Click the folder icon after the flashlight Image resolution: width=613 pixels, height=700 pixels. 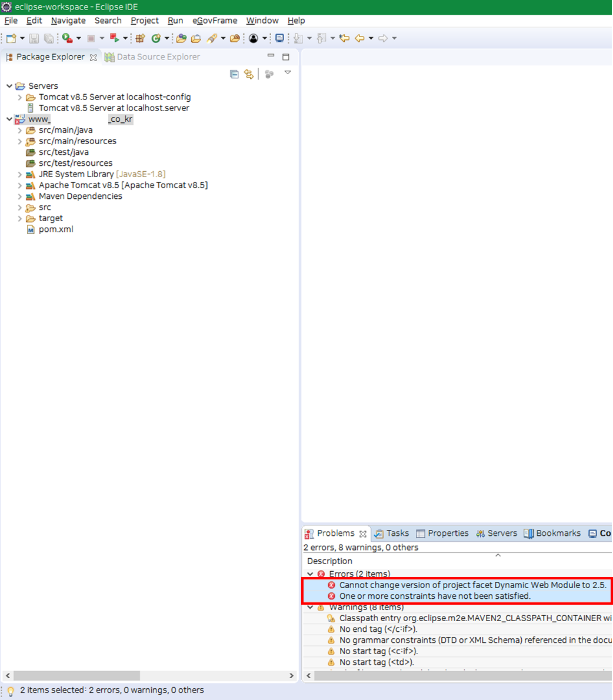(x=235, y=38)
